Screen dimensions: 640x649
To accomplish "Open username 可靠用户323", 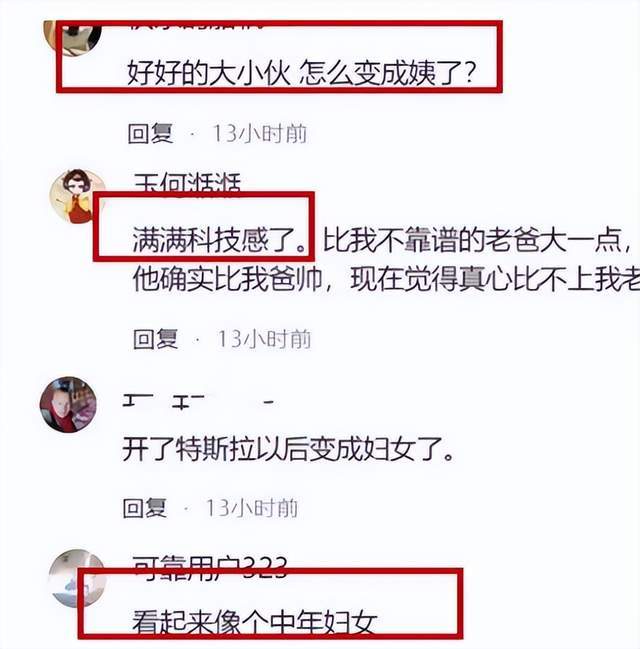I will pyautogui.click(x=210, y=567).
